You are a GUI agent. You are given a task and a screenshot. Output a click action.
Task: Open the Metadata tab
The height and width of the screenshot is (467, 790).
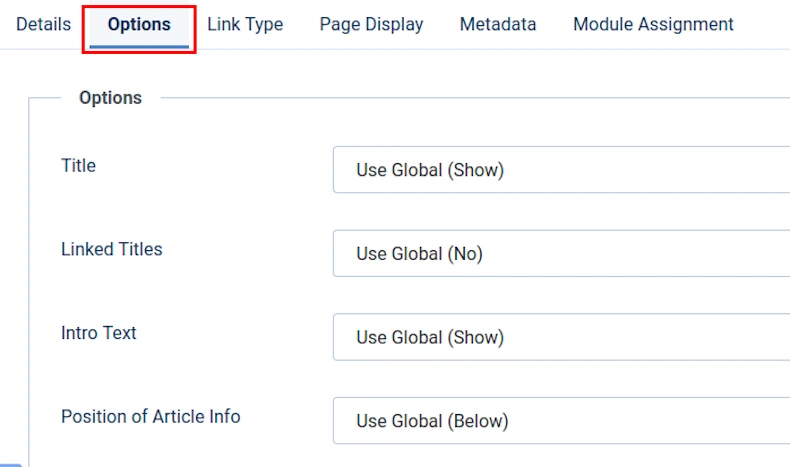click(x=498, y=24)
